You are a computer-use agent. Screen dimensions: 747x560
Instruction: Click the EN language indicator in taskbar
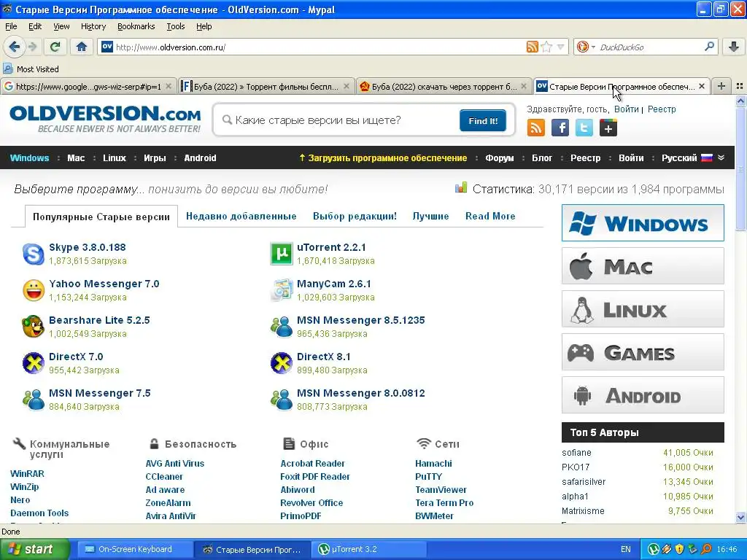pyautogui.click(x=626, y=549)
